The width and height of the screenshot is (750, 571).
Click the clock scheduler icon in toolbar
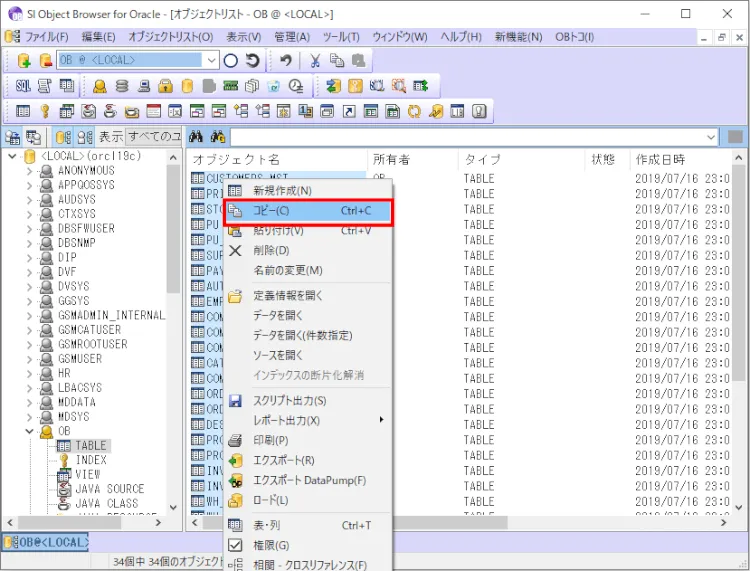(296, 86)
